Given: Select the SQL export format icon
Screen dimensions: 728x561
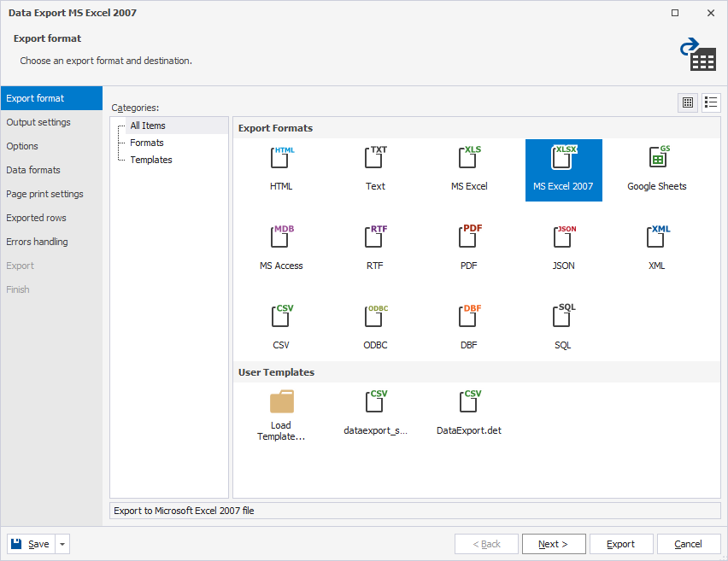Looking at the screenshot, I should 563,319.
